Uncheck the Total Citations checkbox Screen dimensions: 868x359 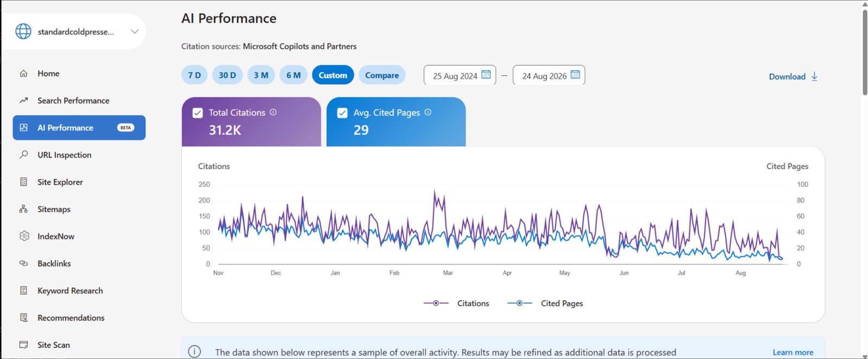point(198,113)
